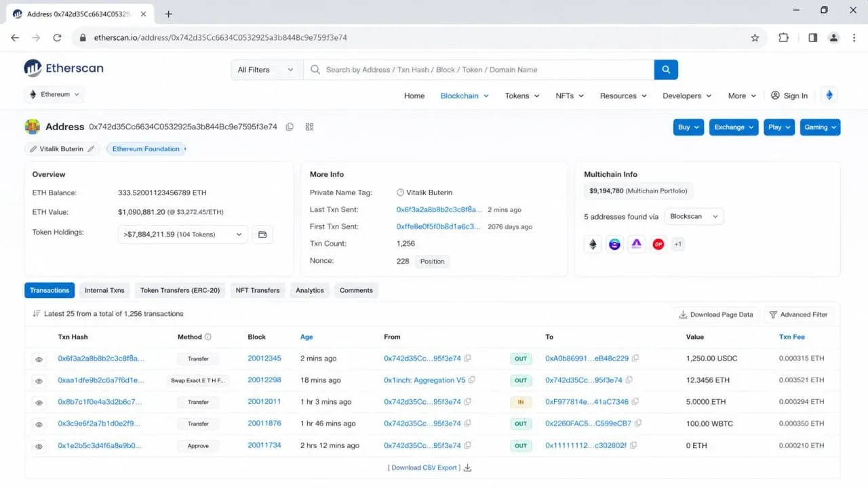Copy the To address 0x2260FAC5…C599eCB7
Image resolution: width=868 pixels, height=488 pixels.
coord(638,424)
